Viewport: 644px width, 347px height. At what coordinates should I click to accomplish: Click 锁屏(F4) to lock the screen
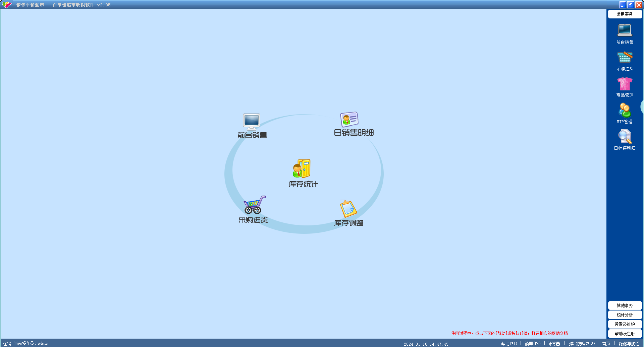[533, 344]
